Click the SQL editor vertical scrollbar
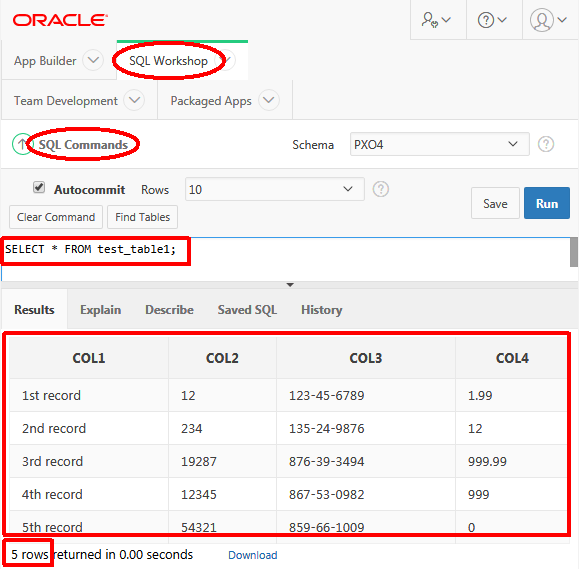Viewport: 579px width, 569px height. pos(574,252)
